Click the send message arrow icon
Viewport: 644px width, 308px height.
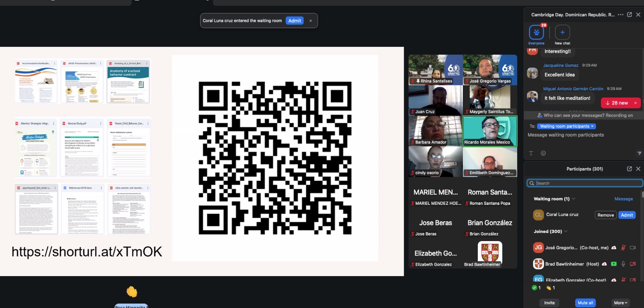pyautogui.click(x=639, y=153)
